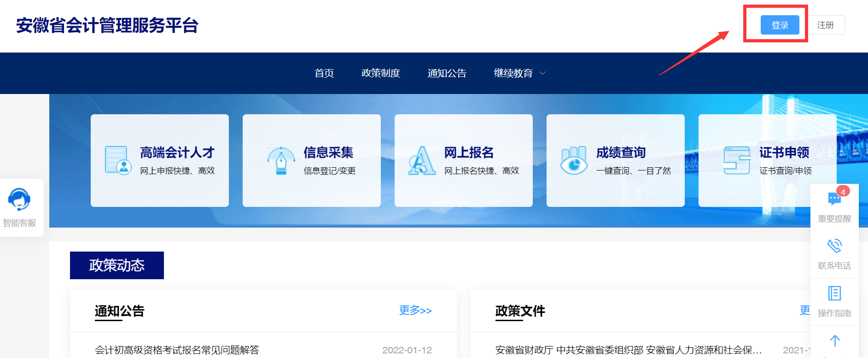Click 更多>> link in 通知公告 section
Image resolution: width=868 pixels, height=358 pixels.
415,311
